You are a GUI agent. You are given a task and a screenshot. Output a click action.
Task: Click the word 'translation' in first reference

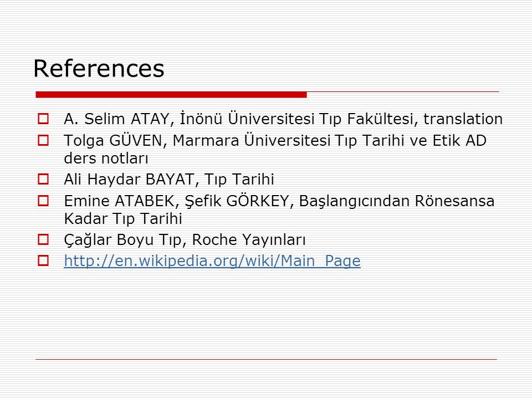coord(463,119)
